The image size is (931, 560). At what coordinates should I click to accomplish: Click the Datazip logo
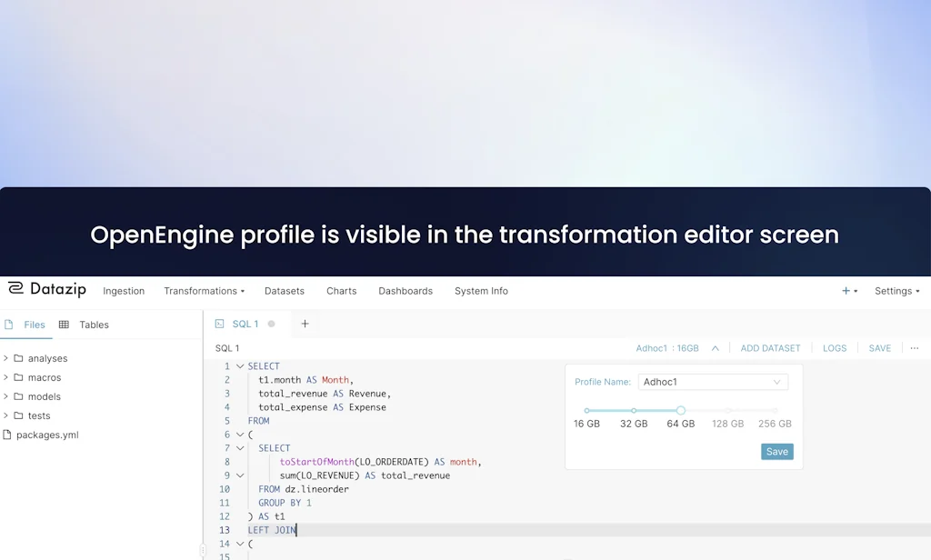47,290
